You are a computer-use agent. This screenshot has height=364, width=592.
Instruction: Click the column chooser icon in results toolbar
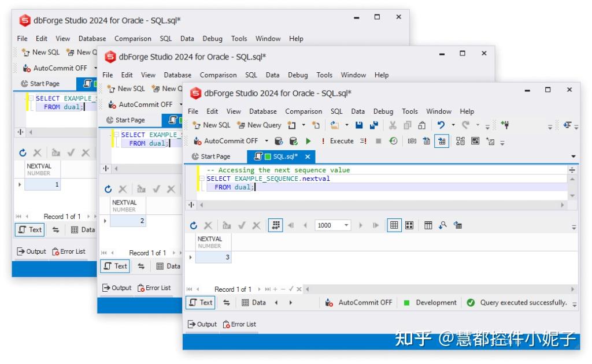click(428, 225)
